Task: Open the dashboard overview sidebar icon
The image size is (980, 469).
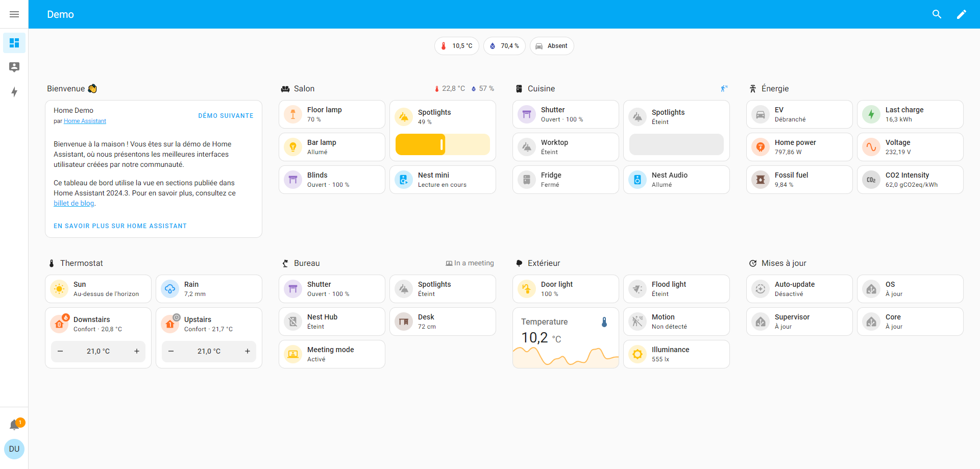Action: pos(14,43)
